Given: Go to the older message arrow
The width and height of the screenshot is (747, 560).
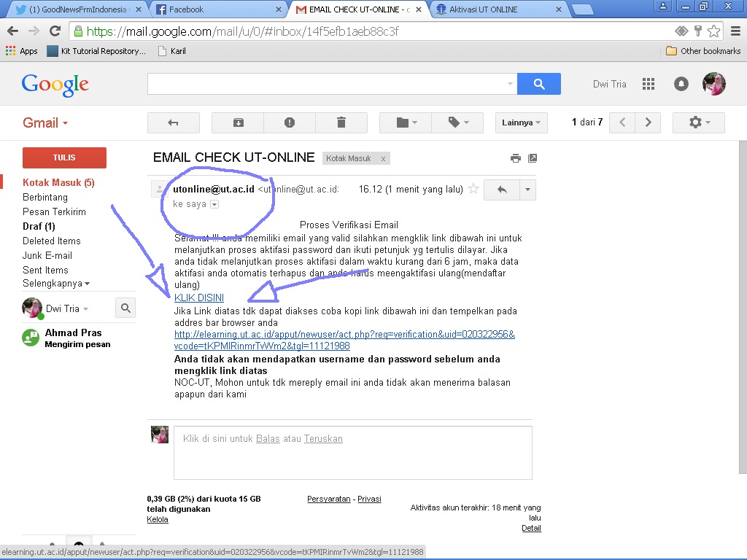Looking at the screenshot, I should coord(648,122).
